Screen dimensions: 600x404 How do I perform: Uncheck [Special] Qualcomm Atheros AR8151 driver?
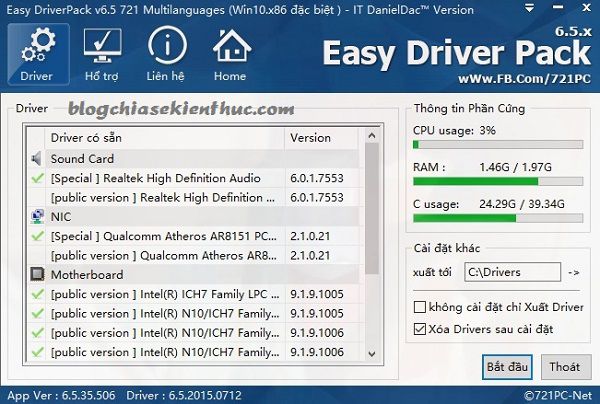37,236
